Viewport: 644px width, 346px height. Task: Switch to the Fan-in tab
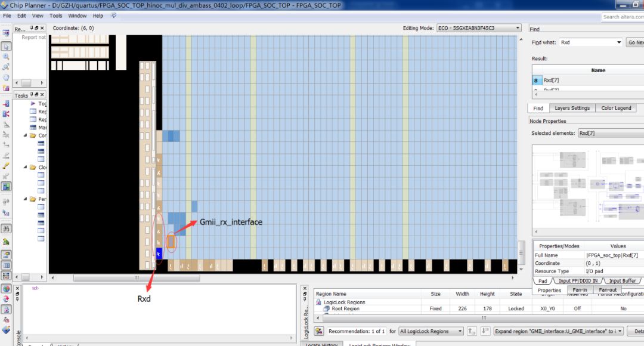pos(580,290)
